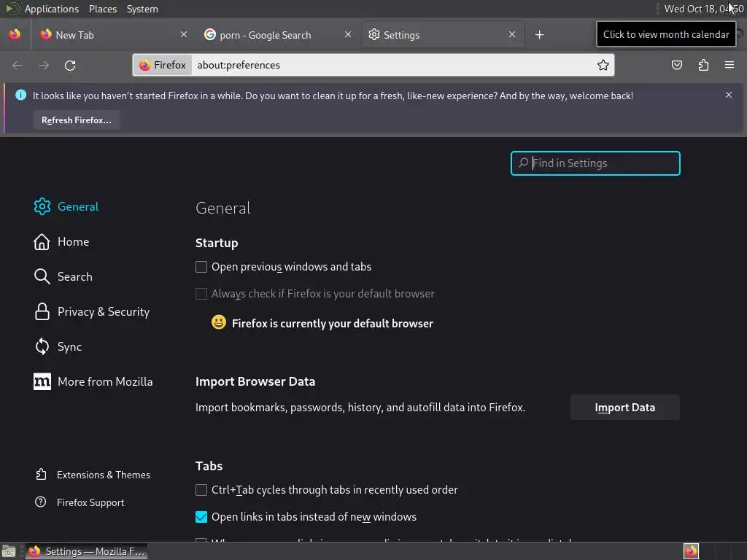Open the Extensions puzzle icon

(703, 66)
